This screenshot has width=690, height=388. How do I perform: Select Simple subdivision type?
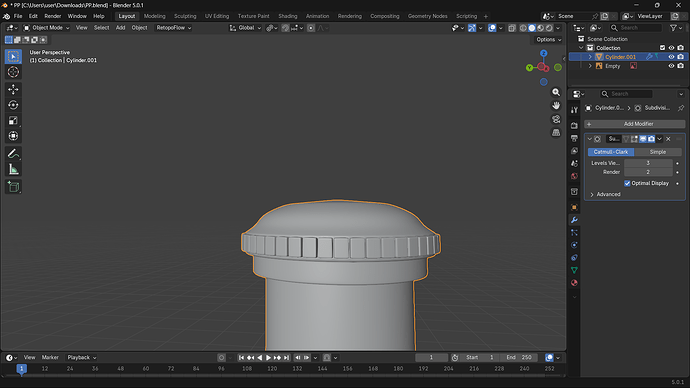(658, 152)
